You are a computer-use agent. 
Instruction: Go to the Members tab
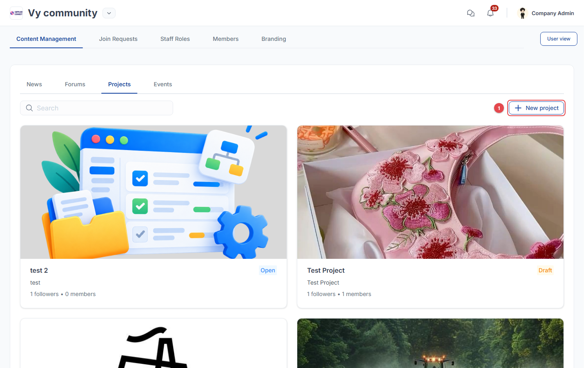(x=226, y=39)
